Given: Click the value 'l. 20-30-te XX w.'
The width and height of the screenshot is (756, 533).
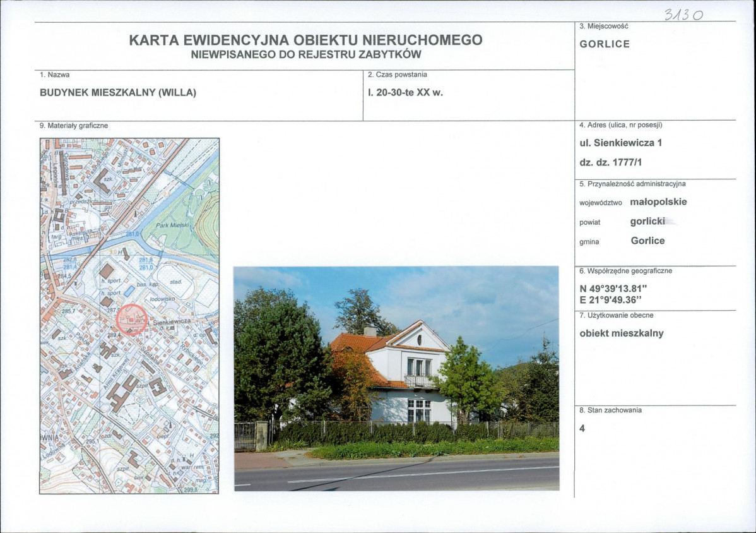Looking at the screenshot, I should tap(405, 93).
